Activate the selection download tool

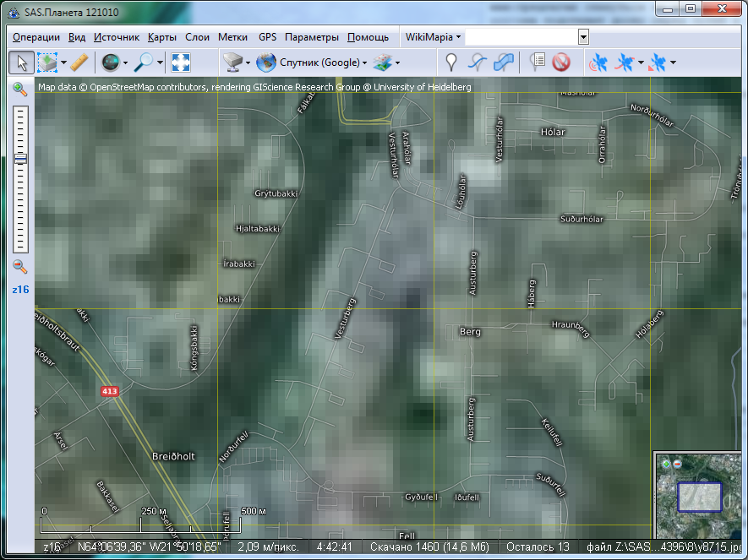pos(47,63)
